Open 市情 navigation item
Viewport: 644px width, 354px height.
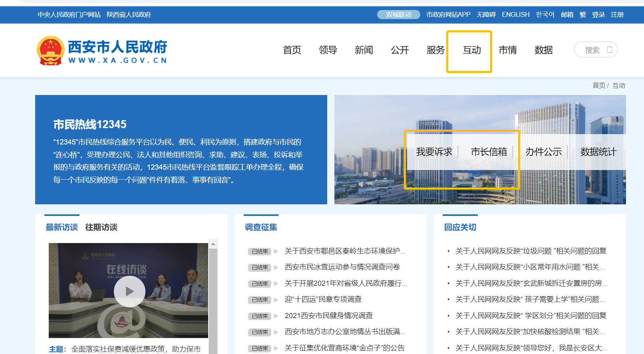pos(508,50)
